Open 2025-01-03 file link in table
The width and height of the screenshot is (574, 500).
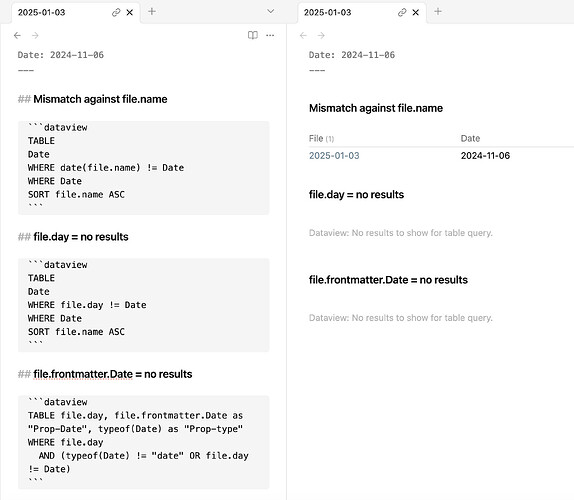(x=334, y=156)
